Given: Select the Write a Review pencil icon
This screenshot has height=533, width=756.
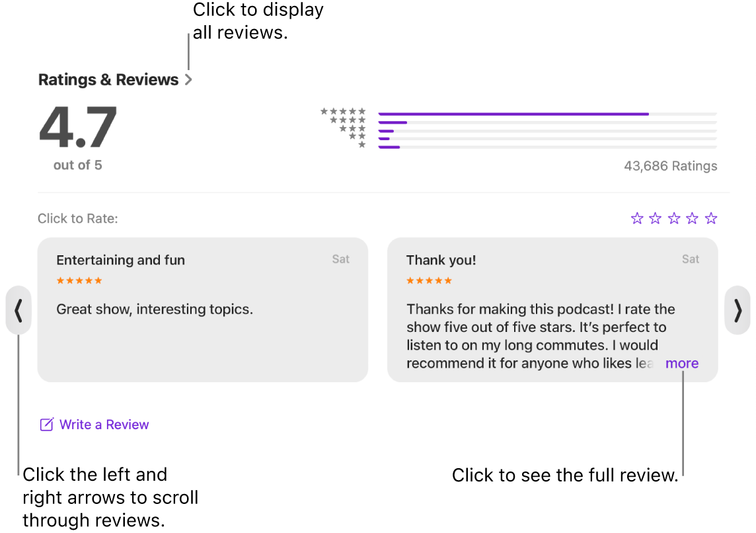Looking at the screenshot, I should point(46,424).
